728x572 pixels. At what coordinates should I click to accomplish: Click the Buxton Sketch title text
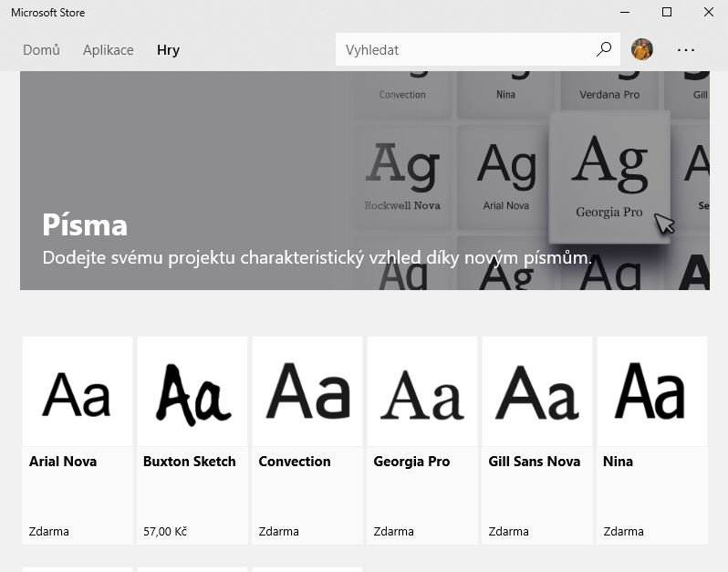(190, 461)
